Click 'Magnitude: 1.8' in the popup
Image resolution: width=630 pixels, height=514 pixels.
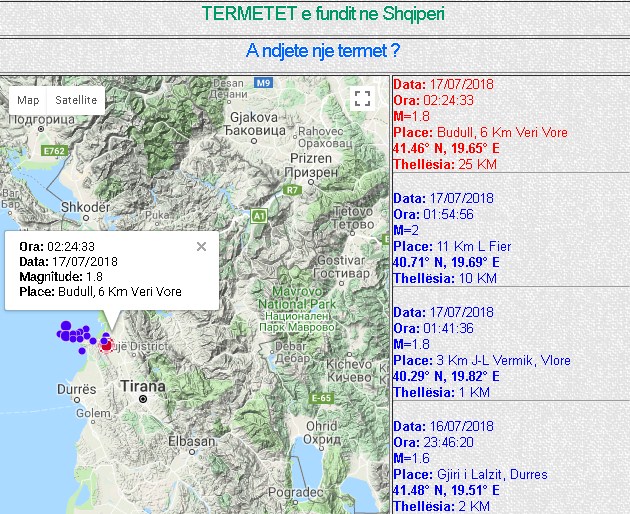(x=61, y=277)
